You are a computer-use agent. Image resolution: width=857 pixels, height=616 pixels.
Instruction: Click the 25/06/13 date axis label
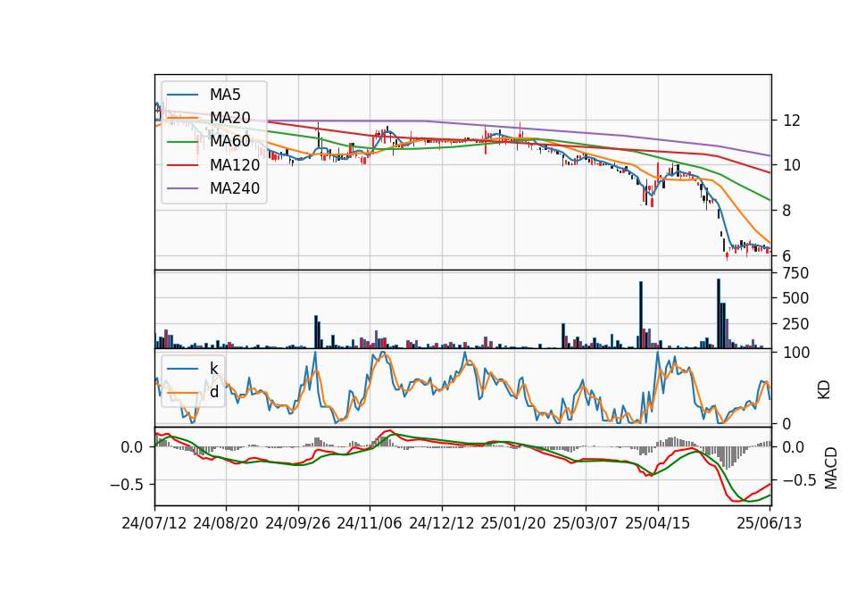click(x=770, y=523)
